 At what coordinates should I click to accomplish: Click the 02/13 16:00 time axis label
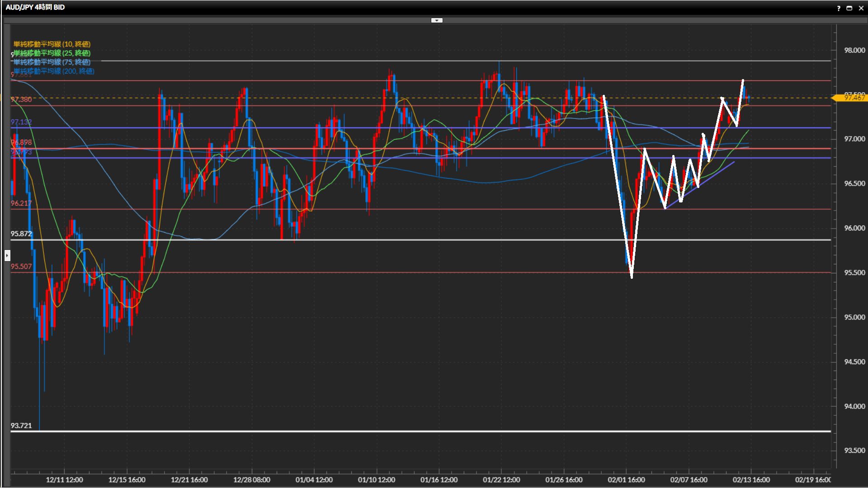pyautogui.click(x=751, y=480)
